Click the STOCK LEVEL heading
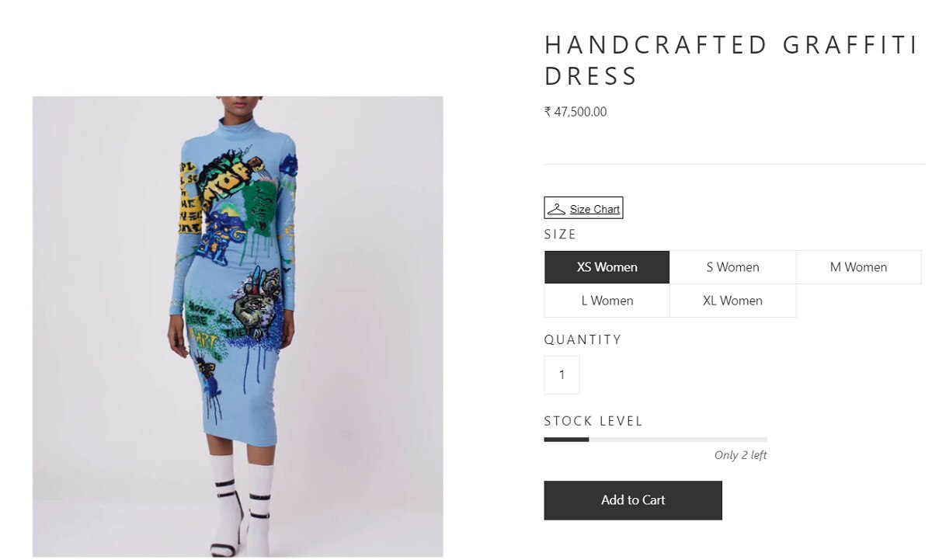 pos(593,421)
